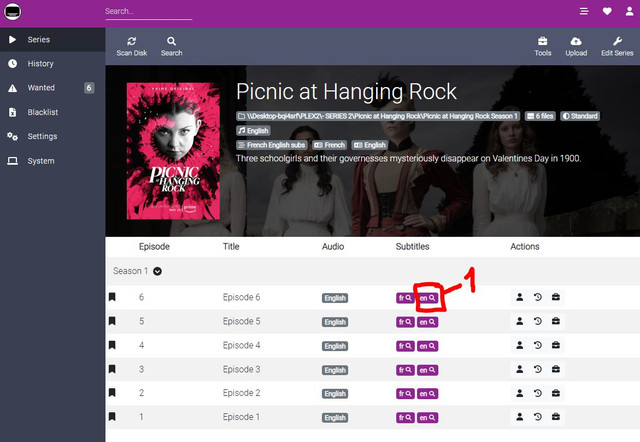Open the Tools toolbar button
The image size is (640, 442).
[542, 46]
